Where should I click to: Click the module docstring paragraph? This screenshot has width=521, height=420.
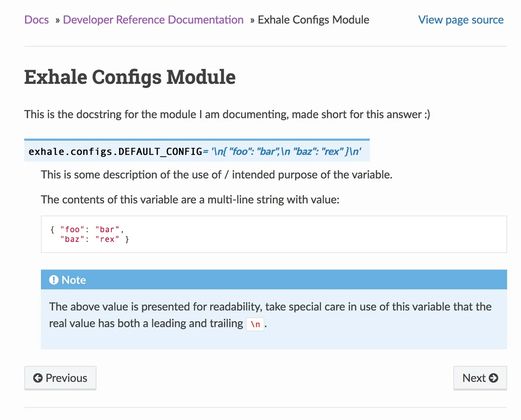click(227, 114)
